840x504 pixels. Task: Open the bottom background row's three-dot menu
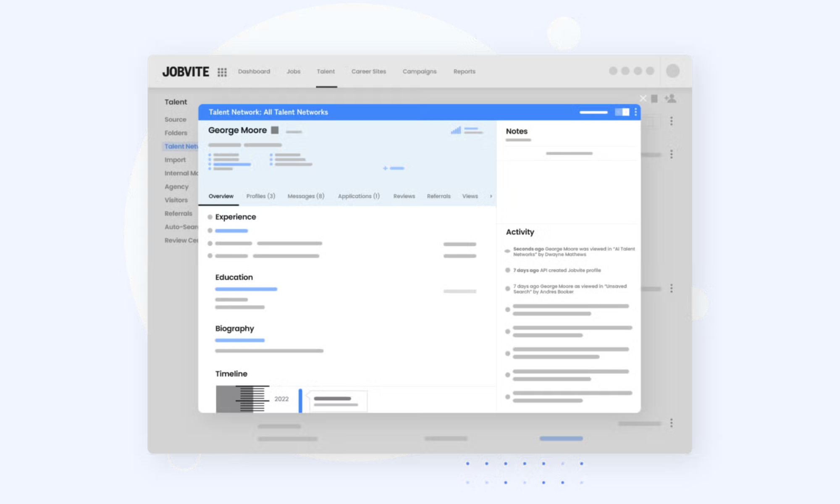point(671,423)
